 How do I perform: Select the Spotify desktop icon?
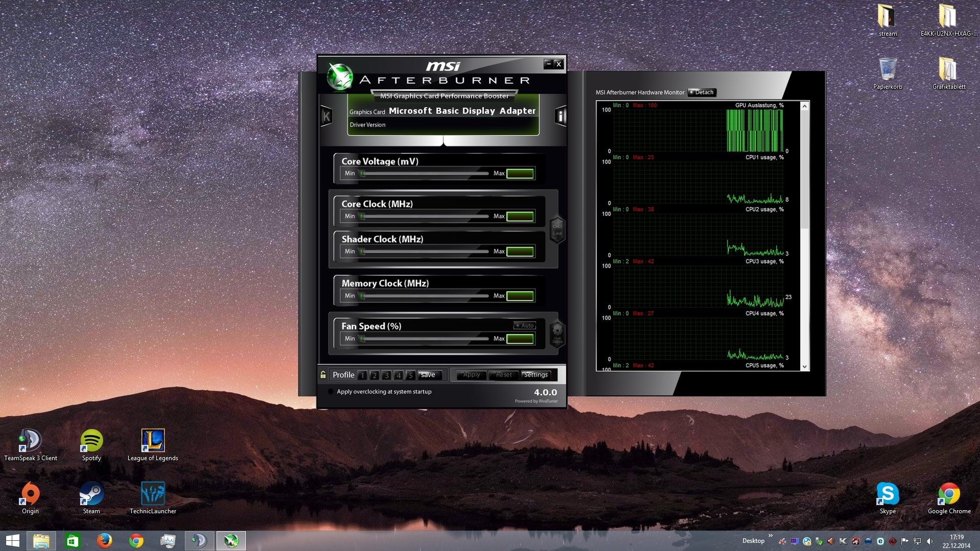(x=91, y=445)
